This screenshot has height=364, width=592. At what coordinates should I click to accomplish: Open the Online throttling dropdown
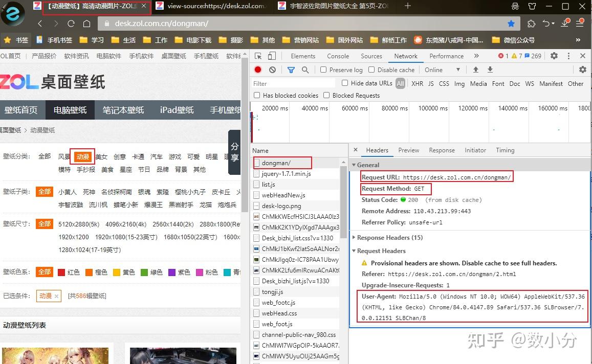coord(442,70)
